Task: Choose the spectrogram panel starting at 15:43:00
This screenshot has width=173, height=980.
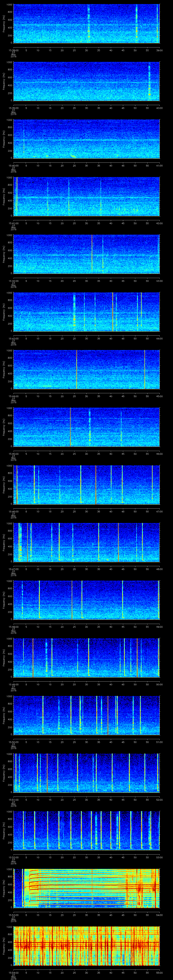Action: [86, 312]
